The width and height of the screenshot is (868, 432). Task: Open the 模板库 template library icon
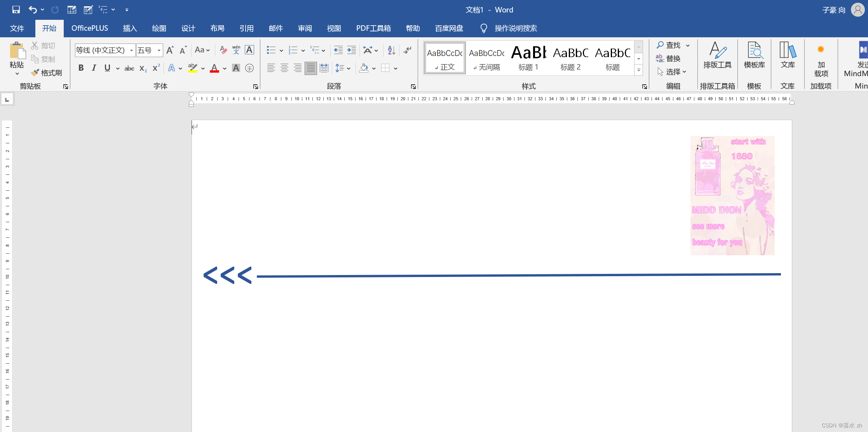coord(754,55)
